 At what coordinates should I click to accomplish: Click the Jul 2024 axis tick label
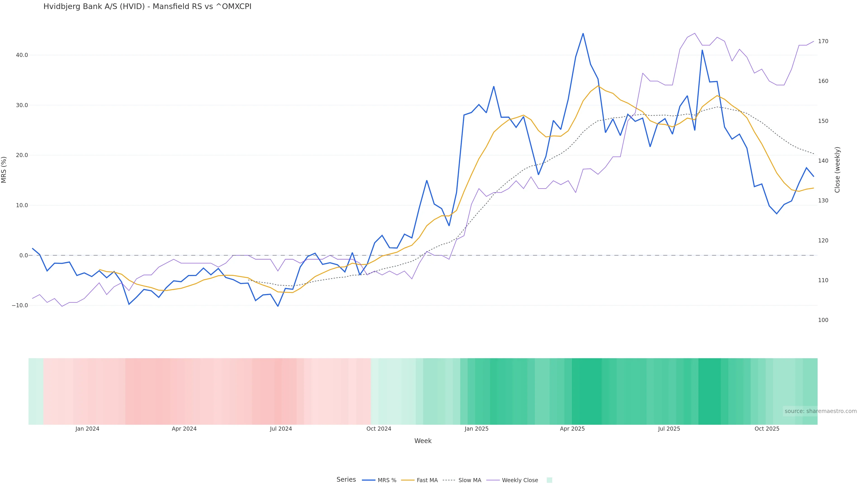(281, 429)
